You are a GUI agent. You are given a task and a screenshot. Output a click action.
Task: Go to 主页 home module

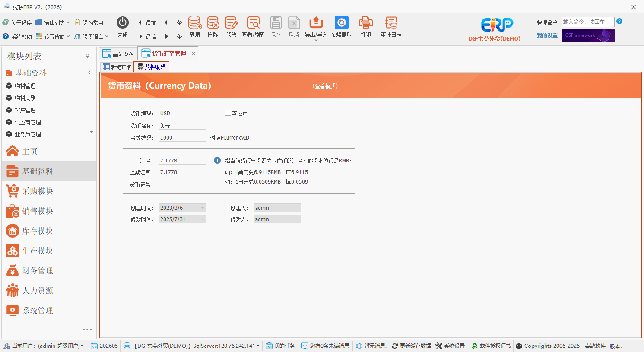49,151
